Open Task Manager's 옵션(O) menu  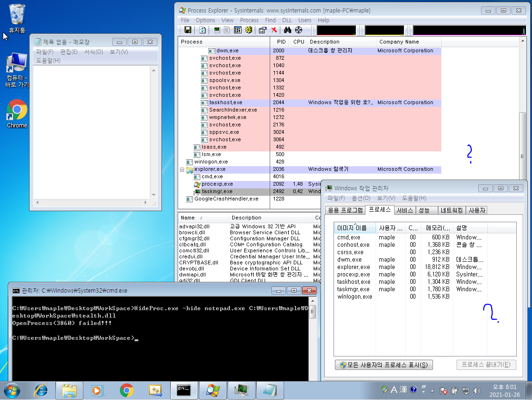click(x=361, y=198)
